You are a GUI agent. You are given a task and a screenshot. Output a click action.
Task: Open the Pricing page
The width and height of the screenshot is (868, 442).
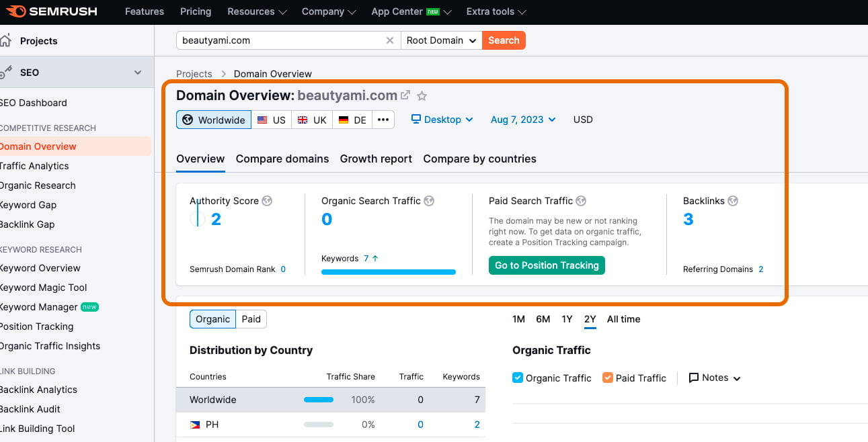196,11
